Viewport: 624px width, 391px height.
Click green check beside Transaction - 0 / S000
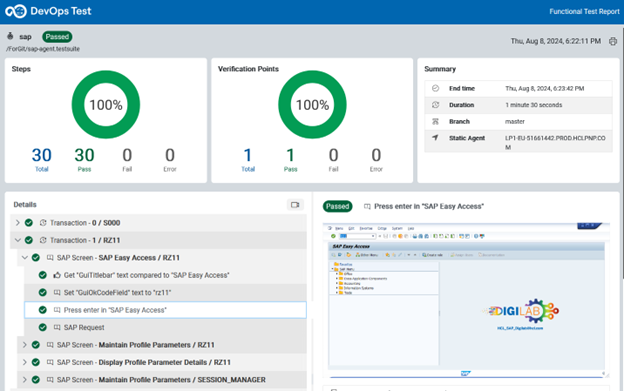point(29,223)
